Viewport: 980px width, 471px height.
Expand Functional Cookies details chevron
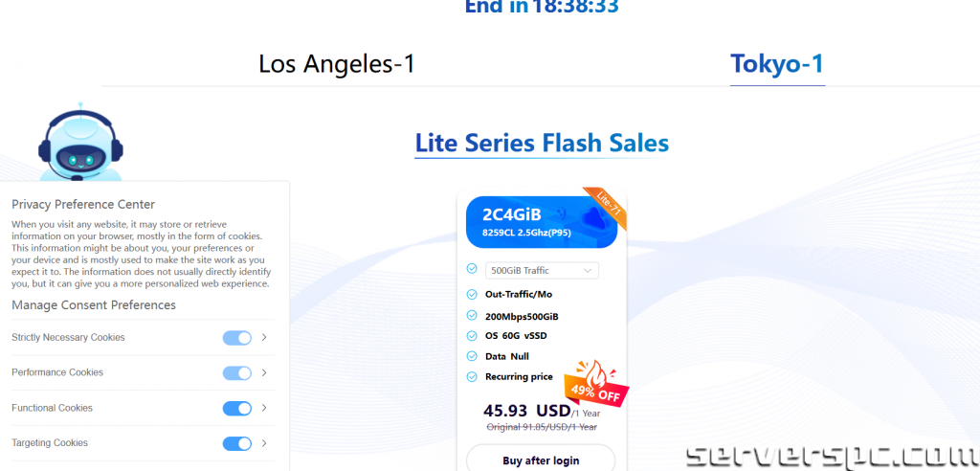tap(264, 408)
